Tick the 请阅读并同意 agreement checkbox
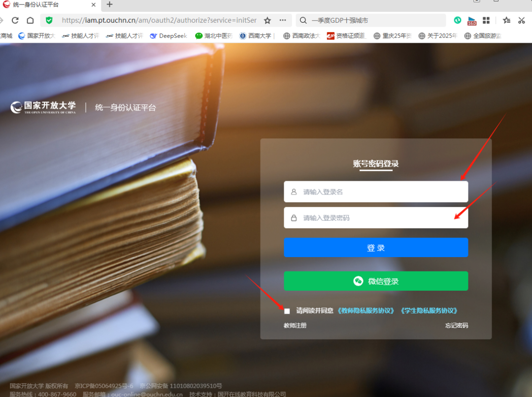532x397 pixels. click(287, 311)
